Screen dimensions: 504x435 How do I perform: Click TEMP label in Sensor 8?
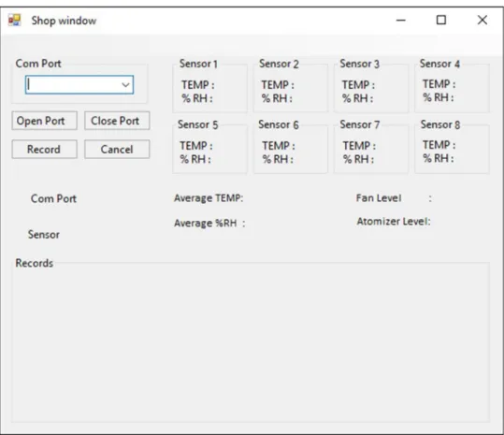[439, 145]
